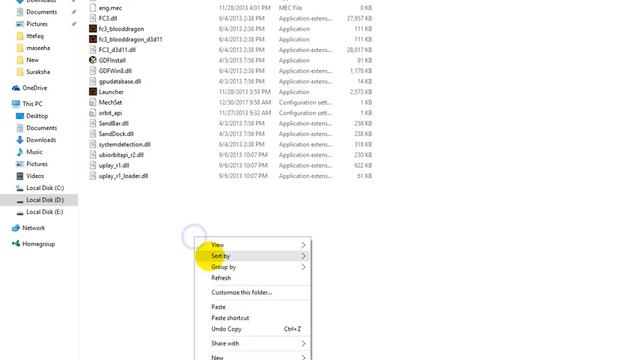Click the 2,573 KB size value
Screen dimensions: 640x360
[361, 92]
